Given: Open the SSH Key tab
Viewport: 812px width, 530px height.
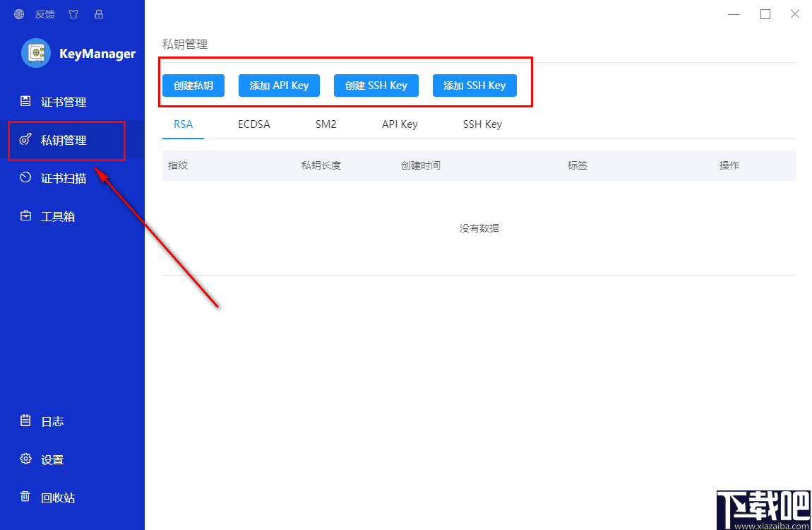Looking at the screenshot, I should (x=482, y=124).
